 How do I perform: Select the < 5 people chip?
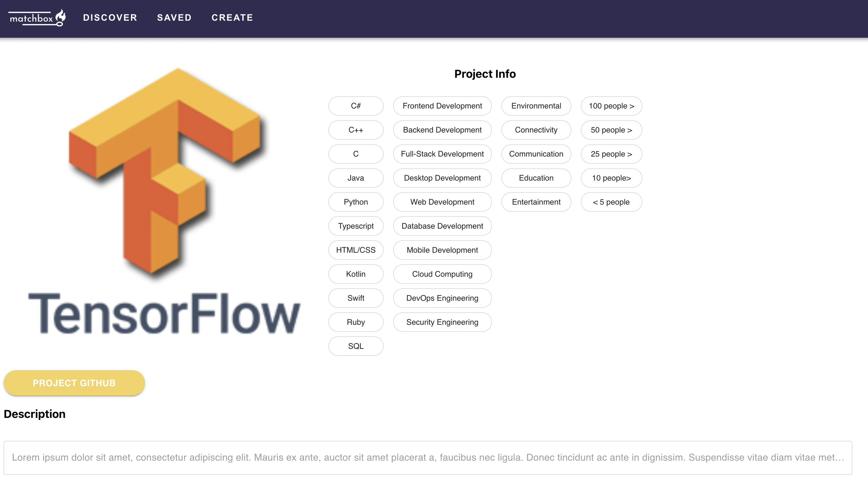point(611,202)
